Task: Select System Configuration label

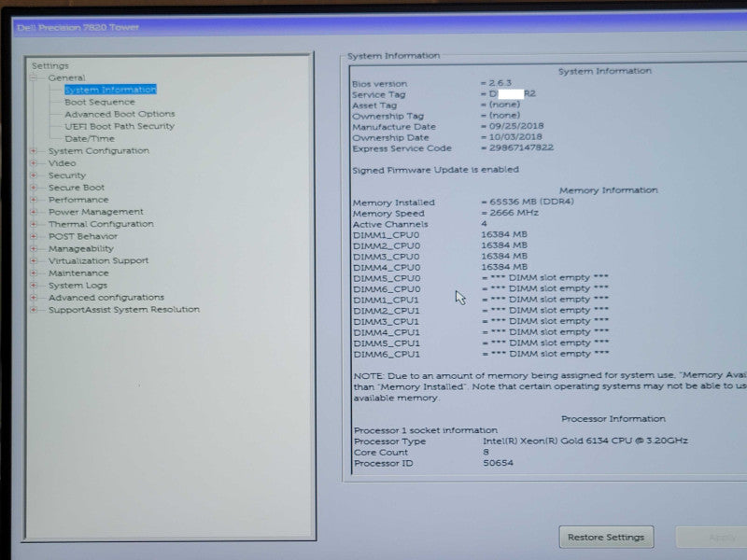Action: [x=99, y=151]
